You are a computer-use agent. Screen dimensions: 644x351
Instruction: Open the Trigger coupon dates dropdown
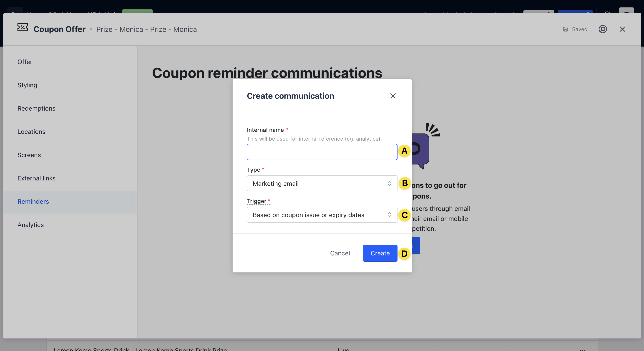[x=318, y=215]
